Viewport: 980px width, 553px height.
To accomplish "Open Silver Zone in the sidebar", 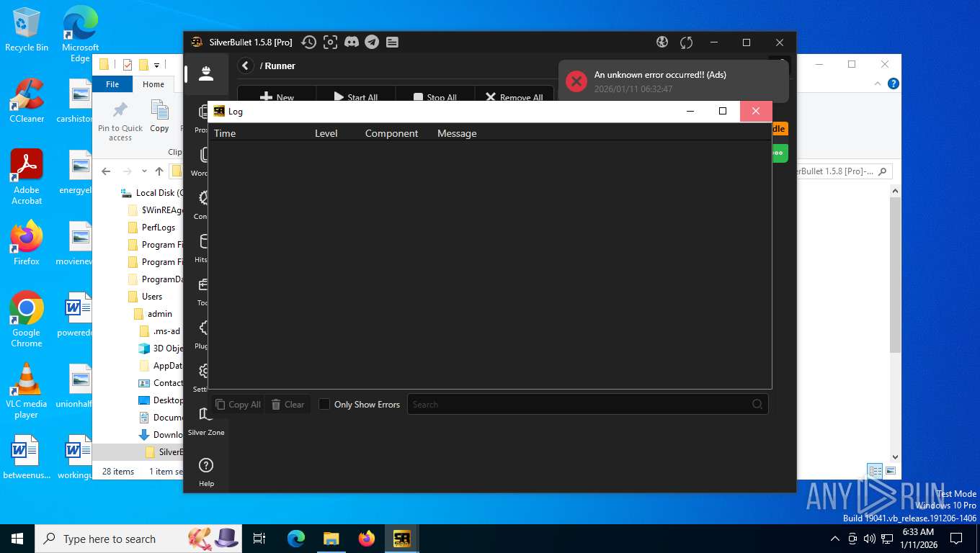I will point(206,421).
